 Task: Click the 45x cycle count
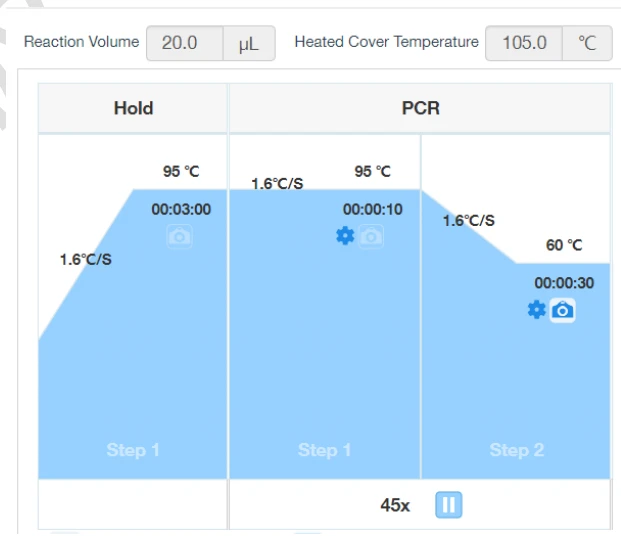[395, 505]
